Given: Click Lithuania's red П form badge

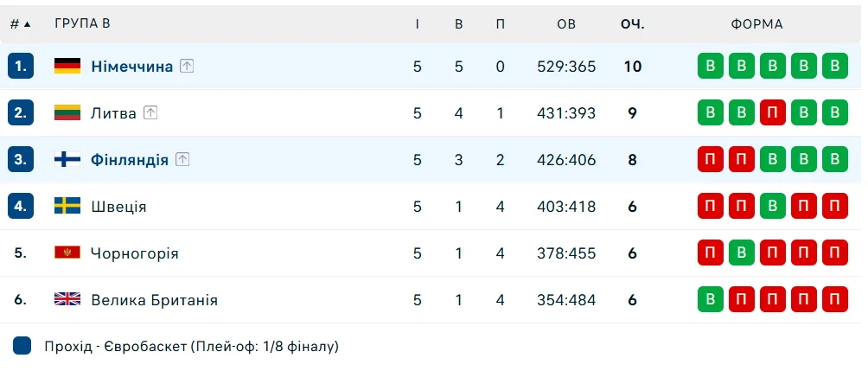Looking at the screenshot, I should (773, 113).
